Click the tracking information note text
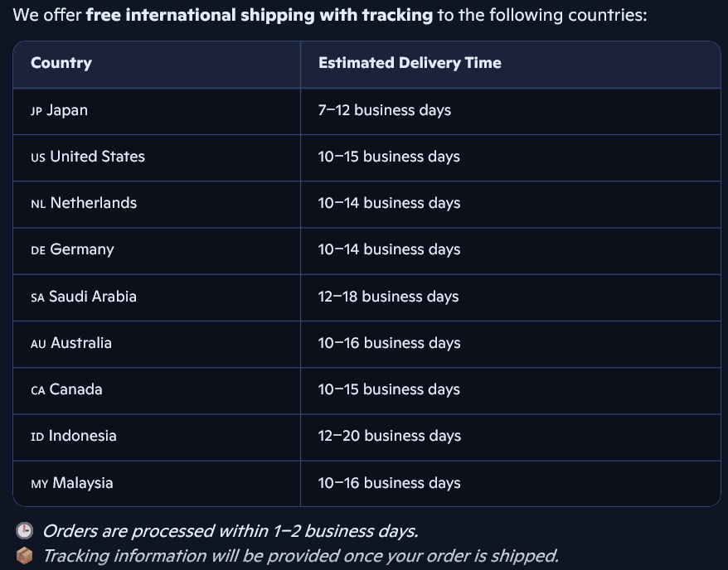The image size is (728, 570). [x=300, y=556]
